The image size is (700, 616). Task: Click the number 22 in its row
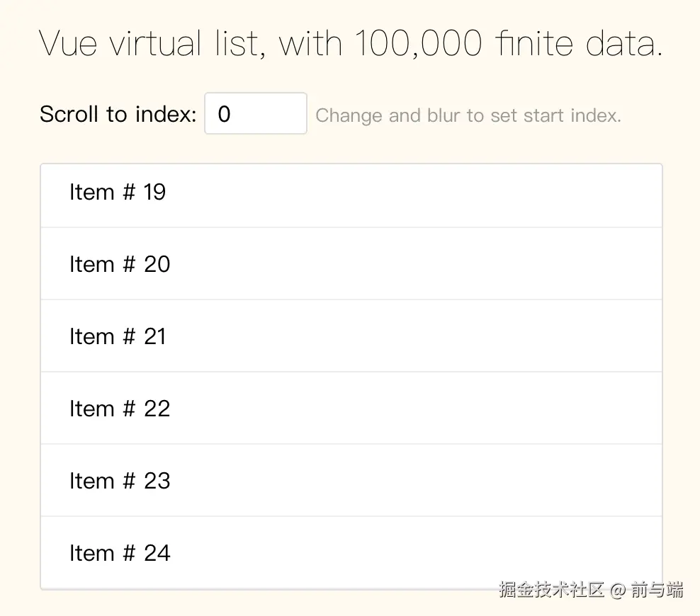coord(157,409)
